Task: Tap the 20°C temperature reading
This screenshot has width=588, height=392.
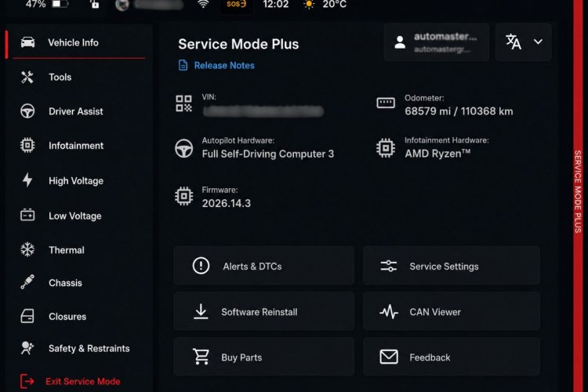Action: coord(335,4)
